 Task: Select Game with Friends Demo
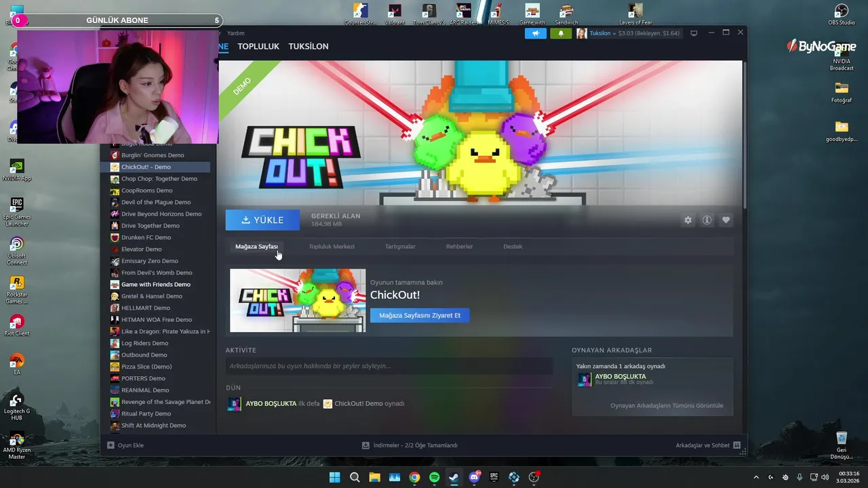coord(156,285)
